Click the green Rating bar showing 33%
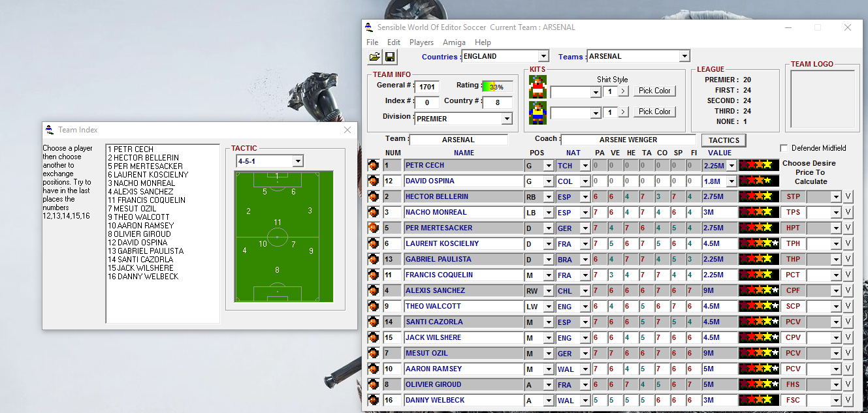This screenshot has height=413, width=868. point(497,86)
